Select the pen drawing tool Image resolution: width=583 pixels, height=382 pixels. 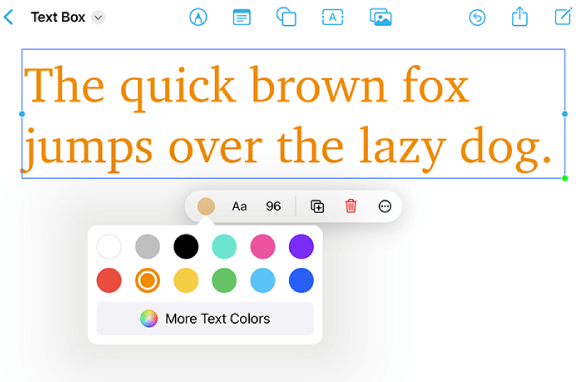coord(198,17)
